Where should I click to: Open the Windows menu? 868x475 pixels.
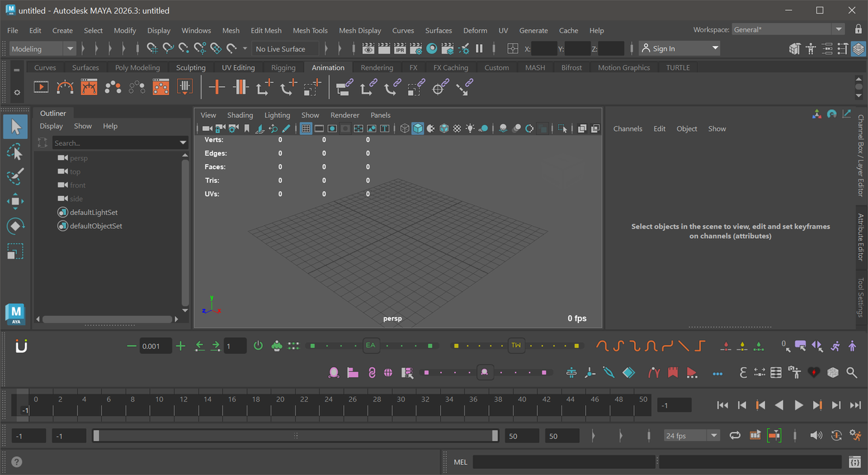tap(196, 31)
